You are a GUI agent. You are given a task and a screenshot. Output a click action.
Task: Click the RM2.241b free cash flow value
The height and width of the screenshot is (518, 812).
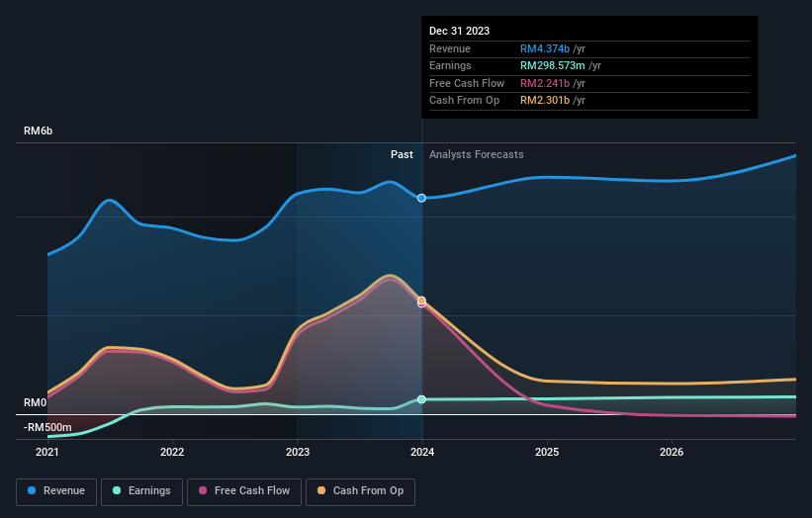[x=545, y=83]
